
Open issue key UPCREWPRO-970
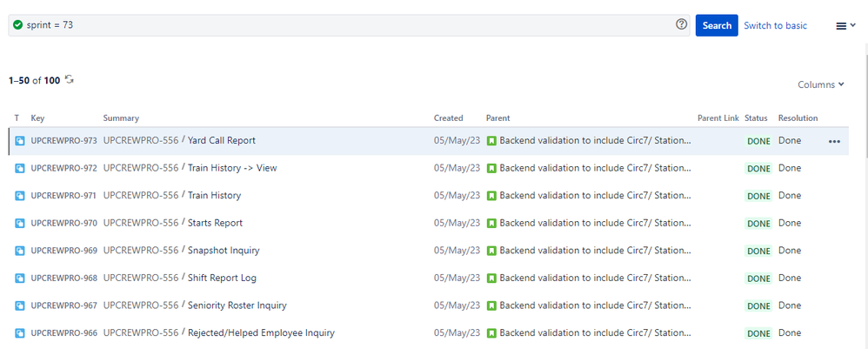coord(63,224)
